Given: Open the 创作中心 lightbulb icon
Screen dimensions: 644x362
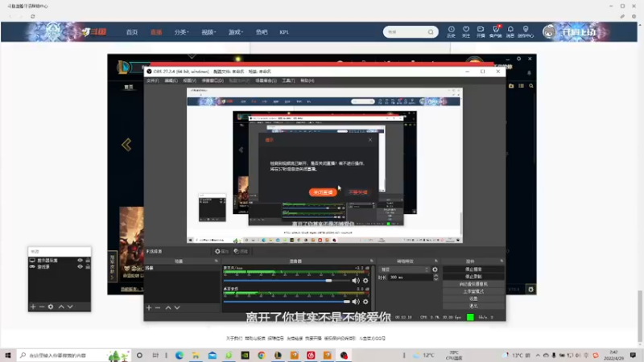Looking at the screenshot, I should pyautogui.click(x=526, y=31).
